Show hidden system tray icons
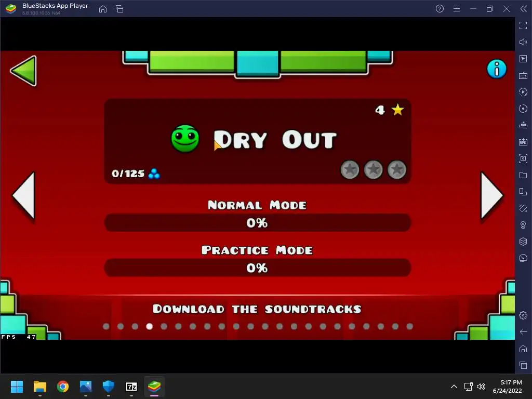Screen dimensions: 532x399 coord(454,387)
